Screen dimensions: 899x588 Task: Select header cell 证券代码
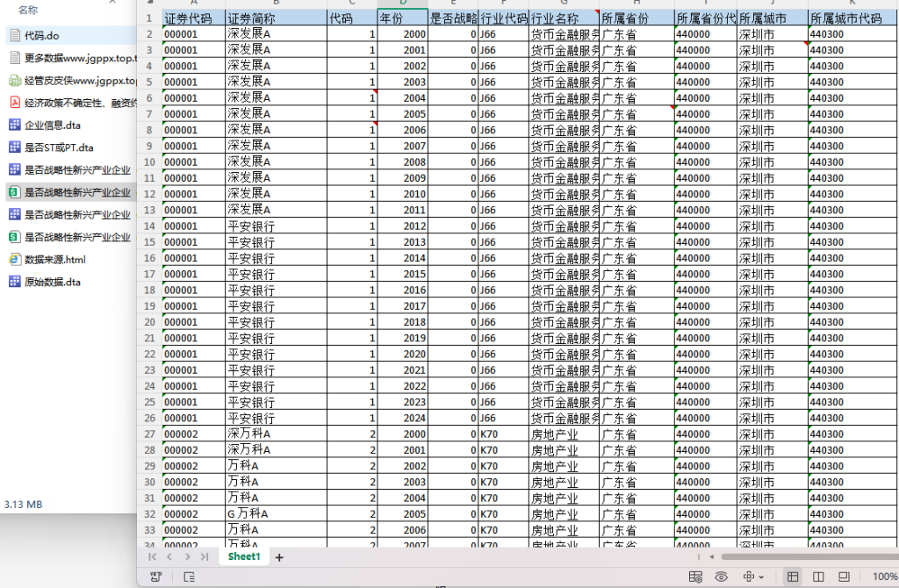pyautogui.click(x=194, y=18)
